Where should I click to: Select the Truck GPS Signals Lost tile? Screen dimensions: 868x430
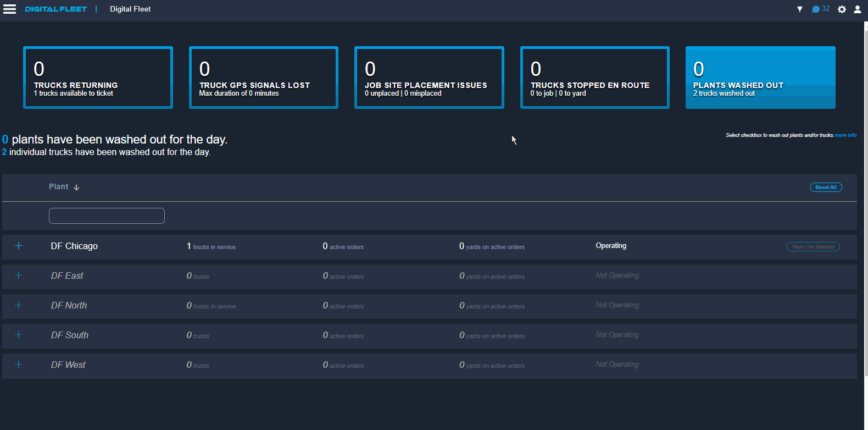(x=264, y=78)
